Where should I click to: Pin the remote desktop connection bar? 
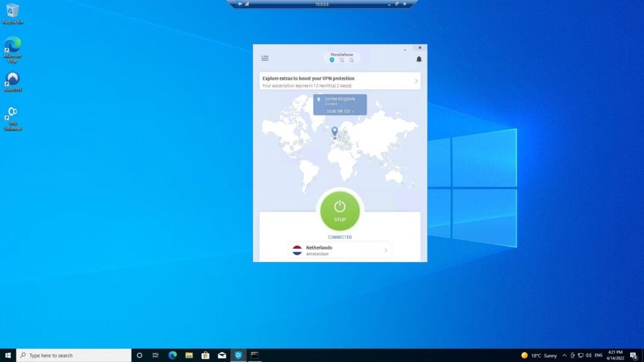click(x=240, y=4)
